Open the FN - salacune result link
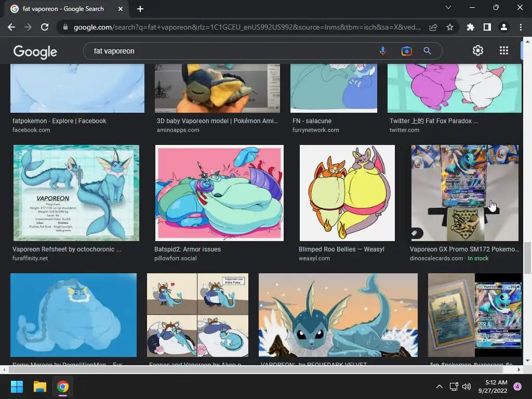The height and width of the screenshot is (399, 532). click(x=312, y=121)
